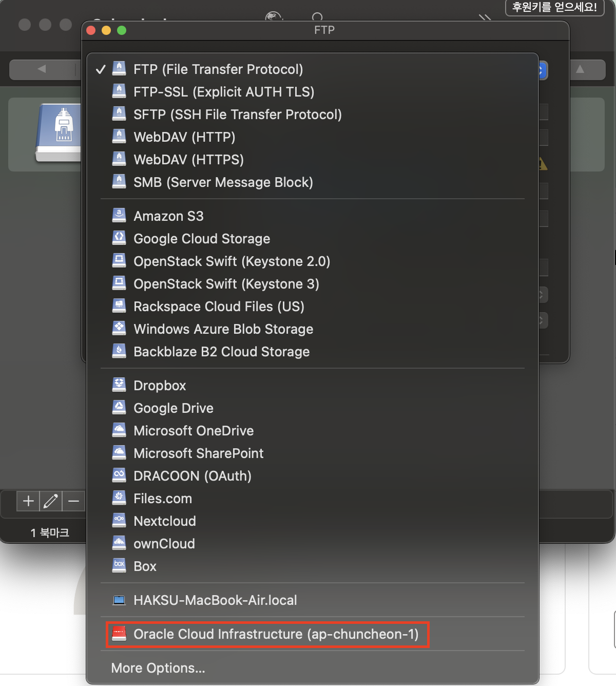Pick WebDAV (HTTP) from the list
Viewport: 616px width, 686px height.
click(313, 137)
